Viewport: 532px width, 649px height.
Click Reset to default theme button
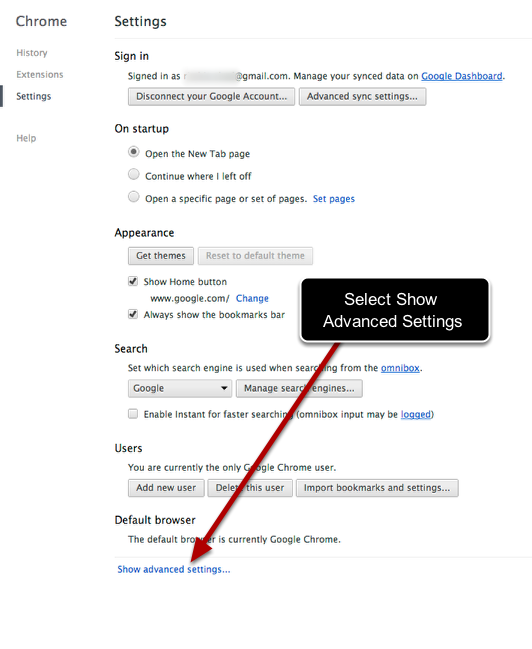pyautogui.click(x=255, y=256)
